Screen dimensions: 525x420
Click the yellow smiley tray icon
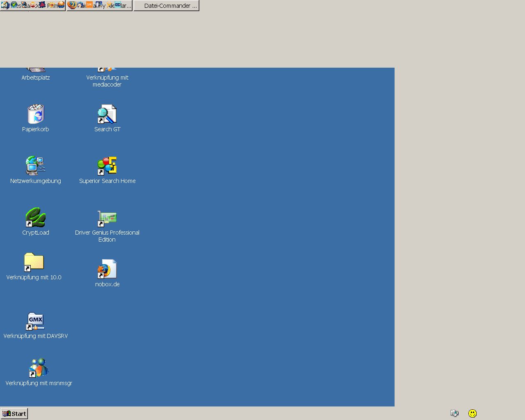pos(472,413)
